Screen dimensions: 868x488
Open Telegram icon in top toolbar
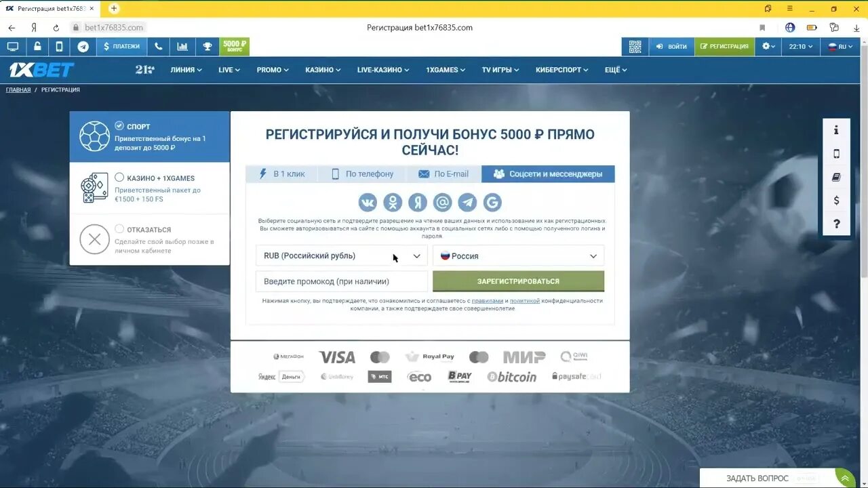click(x=83, y=47)
